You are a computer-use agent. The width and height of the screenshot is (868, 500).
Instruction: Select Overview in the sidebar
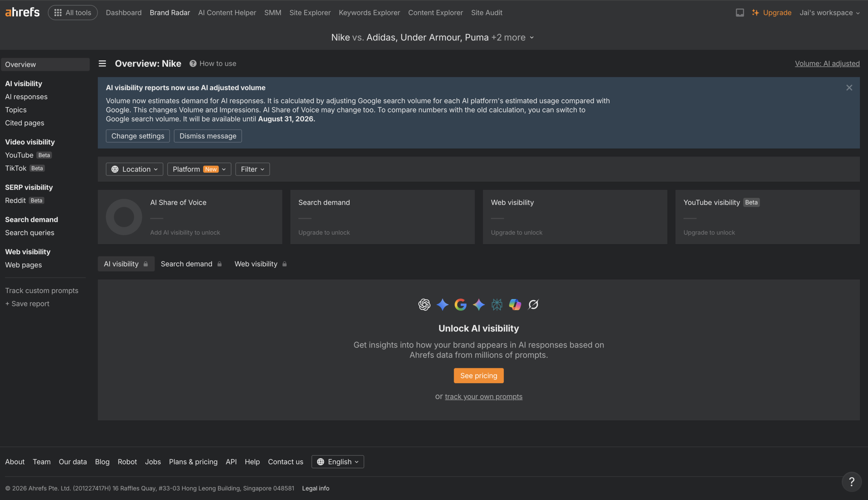pyautogui.click(x=45, y=65)
